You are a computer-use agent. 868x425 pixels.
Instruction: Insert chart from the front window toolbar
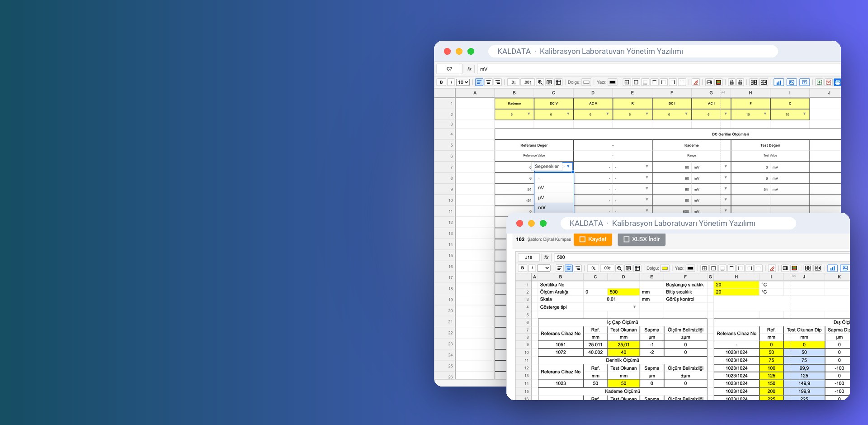coord(832,268)
